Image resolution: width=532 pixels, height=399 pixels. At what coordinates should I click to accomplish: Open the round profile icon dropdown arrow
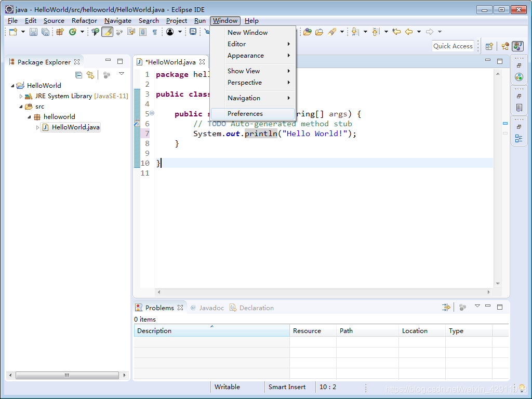click(x=180, y=32)
